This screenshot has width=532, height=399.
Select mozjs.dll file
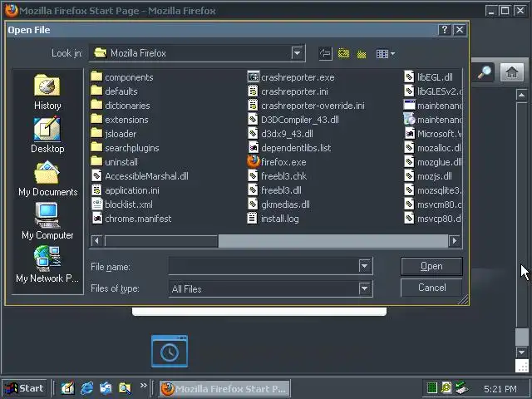click(x=428, y=176)
